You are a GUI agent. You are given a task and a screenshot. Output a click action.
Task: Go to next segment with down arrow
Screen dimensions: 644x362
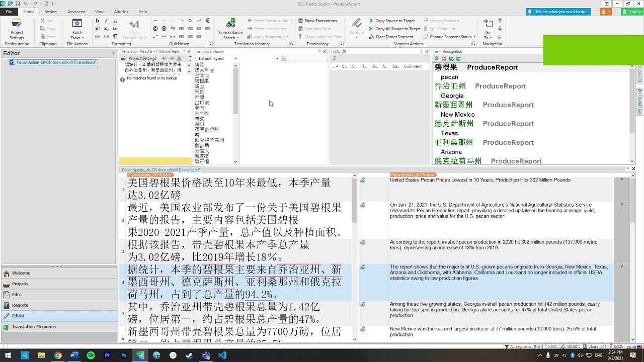tap(500, 29)
